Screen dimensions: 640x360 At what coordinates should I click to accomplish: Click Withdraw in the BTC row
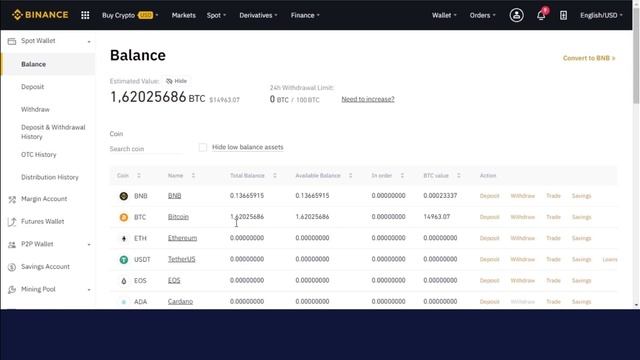pos(522,218)
